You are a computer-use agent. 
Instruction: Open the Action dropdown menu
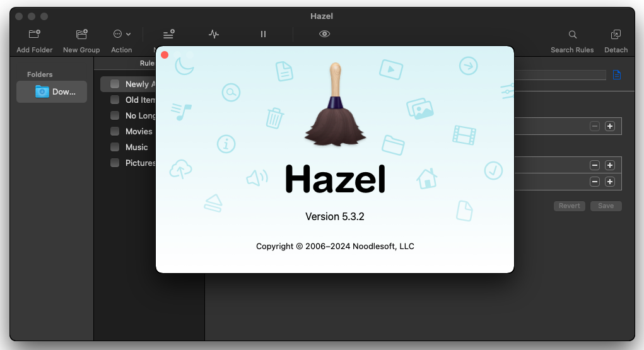click(122, 35)
